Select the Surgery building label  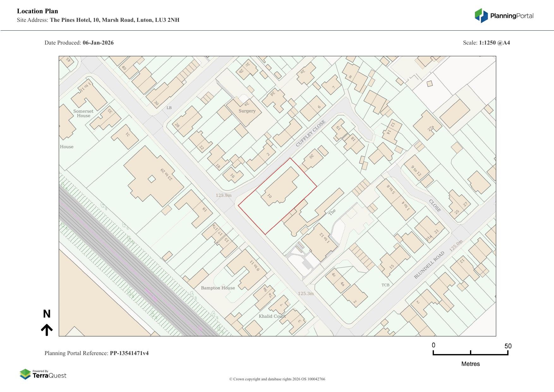coord(247,111)
